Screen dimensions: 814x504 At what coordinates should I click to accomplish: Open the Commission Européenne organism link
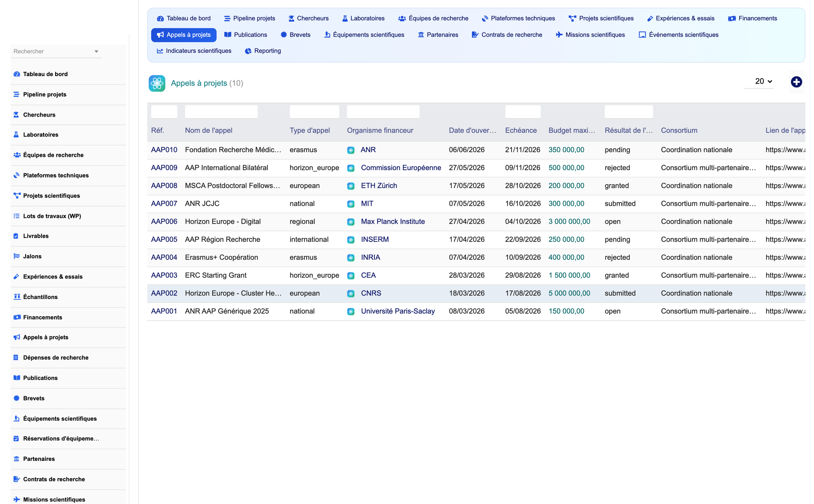[401, 168]
